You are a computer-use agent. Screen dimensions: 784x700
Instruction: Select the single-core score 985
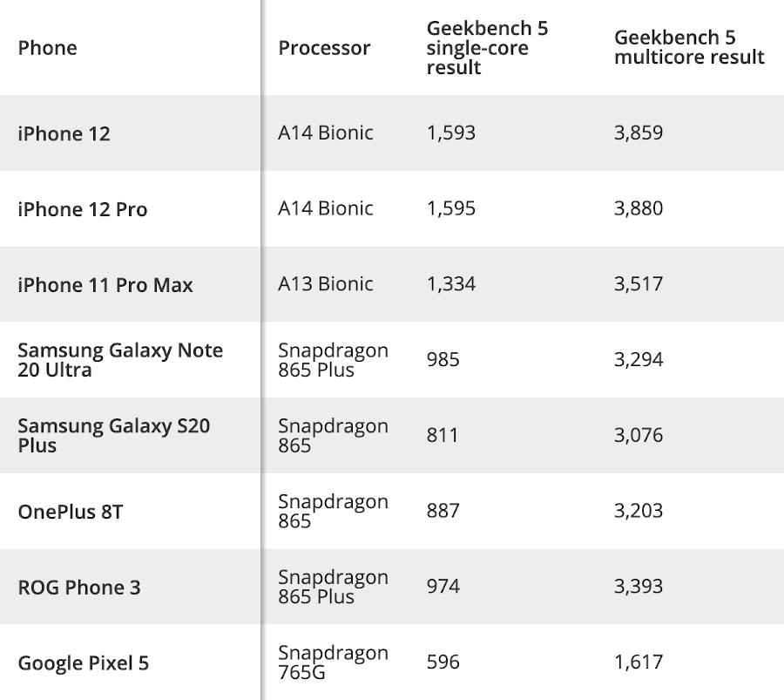443,359
